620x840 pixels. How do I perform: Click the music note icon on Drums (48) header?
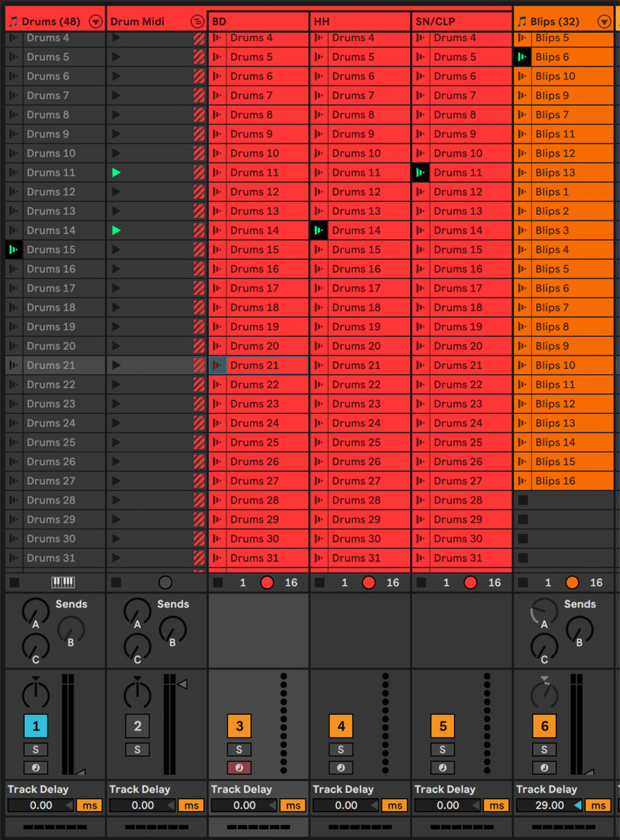[13, 21]
